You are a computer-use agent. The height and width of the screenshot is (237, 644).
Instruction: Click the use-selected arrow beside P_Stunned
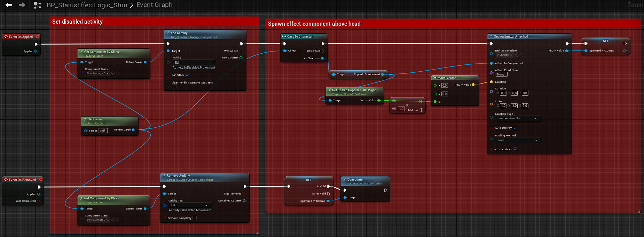(517, 55)
